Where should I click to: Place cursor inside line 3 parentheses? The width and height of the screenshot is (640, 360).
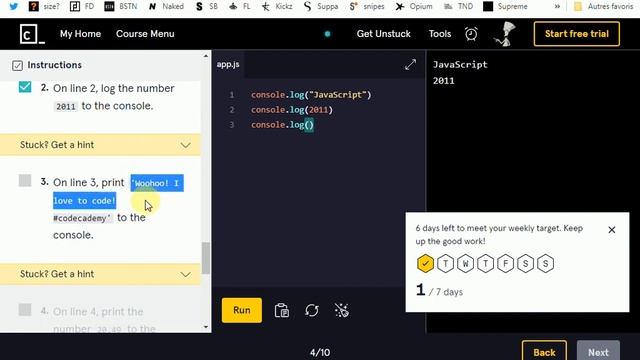point(309,125)
